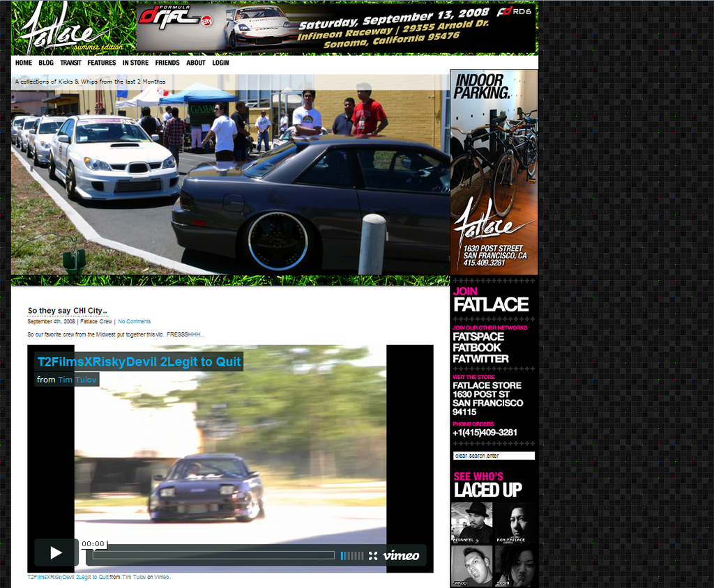Open the Kicks & Whips featured photo

(x=230, y=174)
